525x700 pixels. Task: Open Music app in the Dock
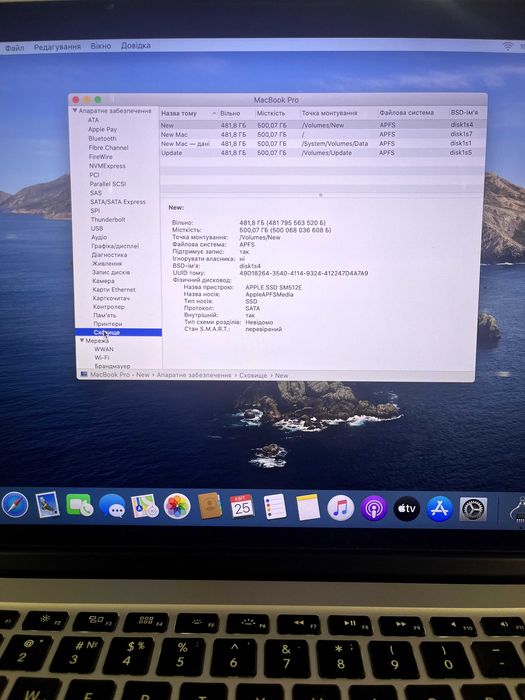[x=341, y=508]
